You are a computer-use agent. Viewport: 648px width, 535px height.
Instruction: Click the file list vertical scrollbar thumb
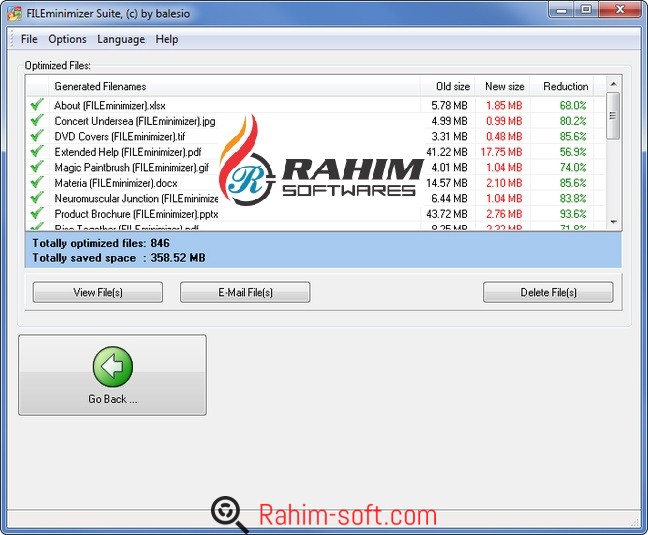[613, 116]
